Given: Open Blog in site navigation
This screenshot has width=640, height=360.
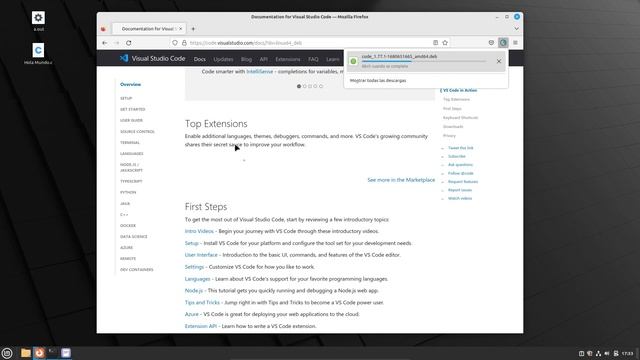Looking at the screenshot, I should tap(246, 59).
